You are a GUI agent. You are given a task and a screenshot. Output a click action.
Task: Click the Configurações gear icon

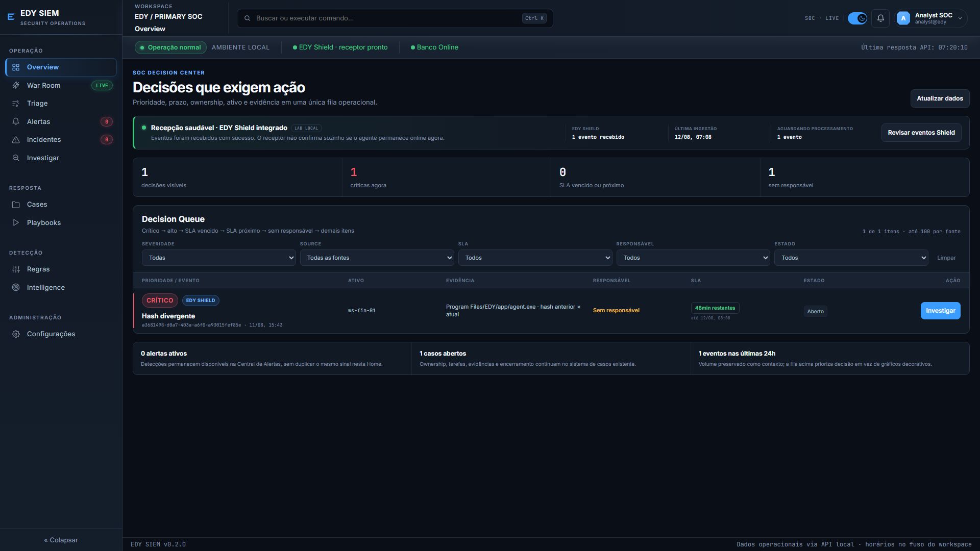[16, 334]
